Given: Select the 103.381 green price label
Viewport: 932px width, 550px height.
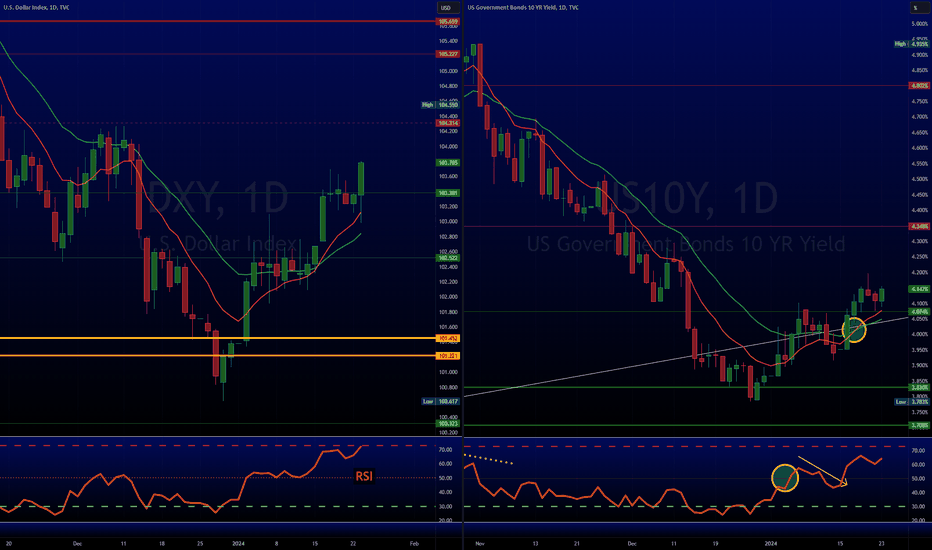Looking at the screenshot, I should tap(448, 193).
